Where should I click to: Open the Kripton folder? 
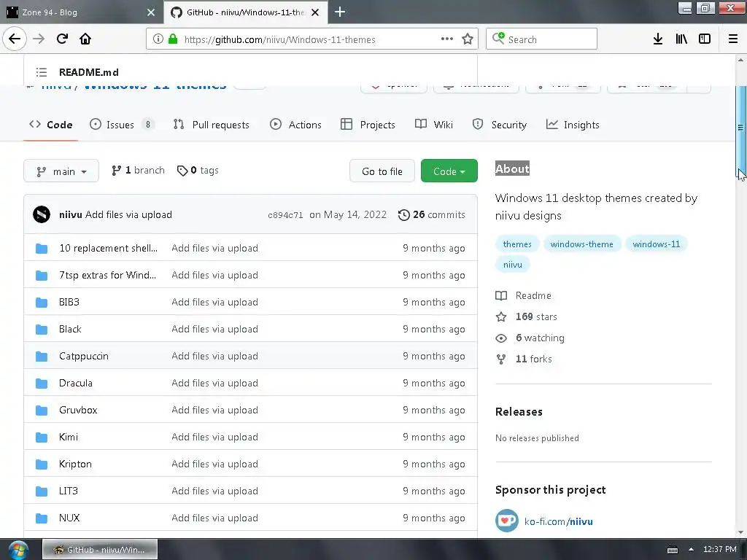point(75,464)
